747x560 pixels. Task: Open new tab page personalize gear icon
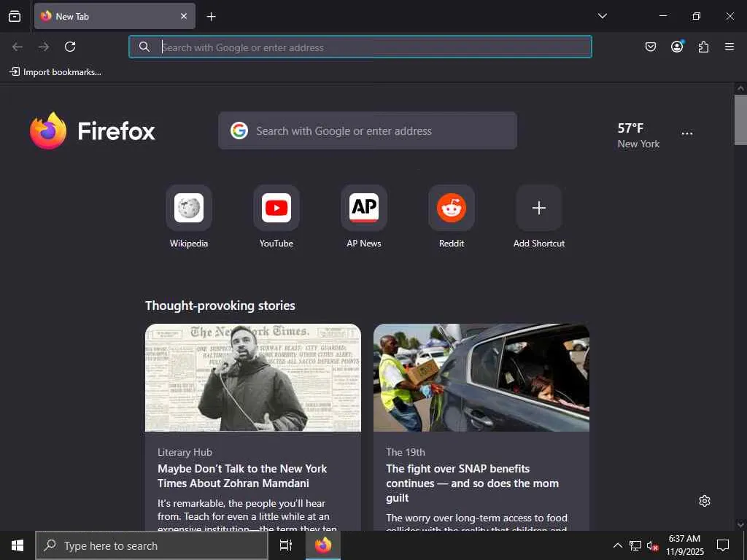click(x=705, y=501)
